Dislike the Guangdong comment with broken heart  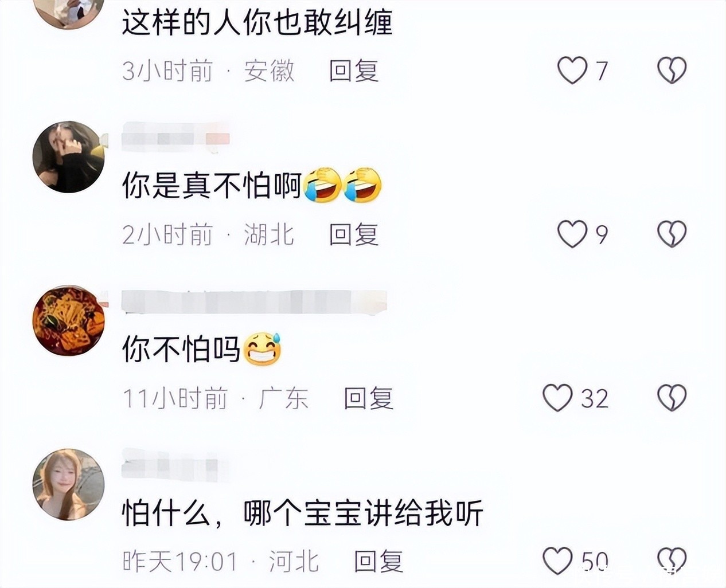[x=672, y=398]
